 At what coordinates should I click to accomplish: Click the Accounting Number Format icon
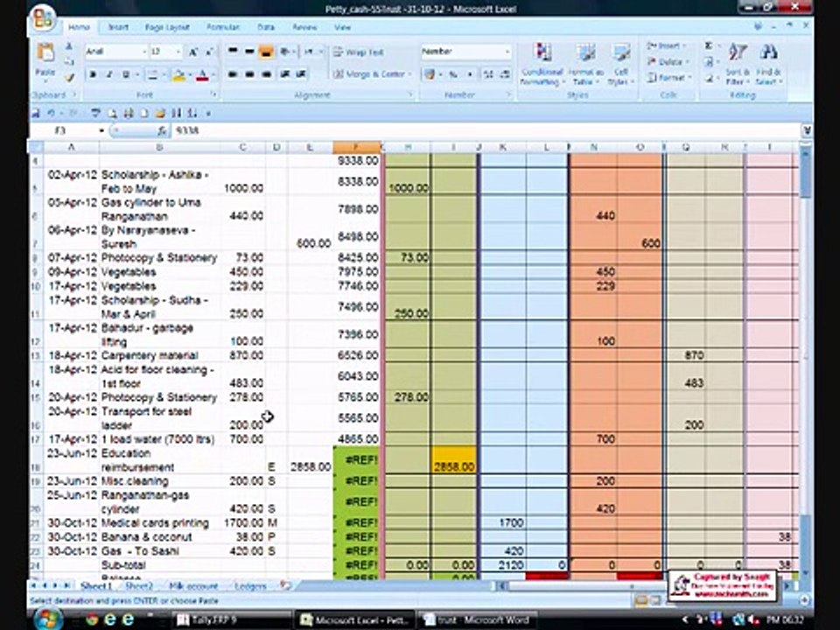point(430,74)
